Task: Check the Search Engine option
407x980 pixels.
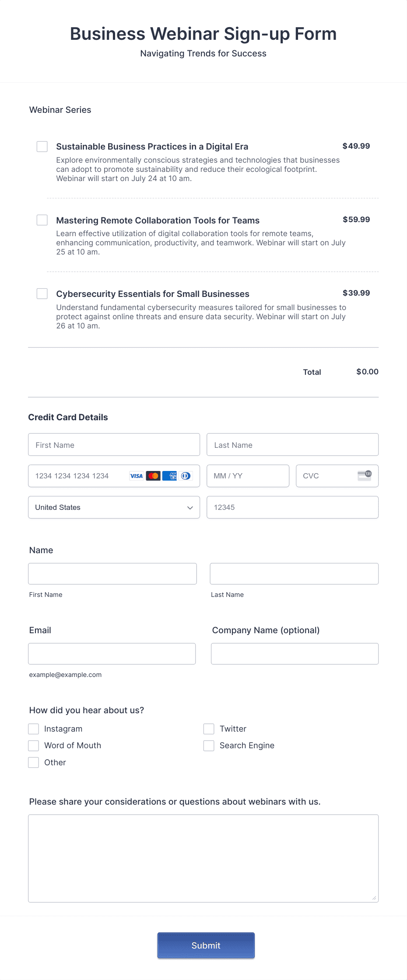Action: point(209,745)
